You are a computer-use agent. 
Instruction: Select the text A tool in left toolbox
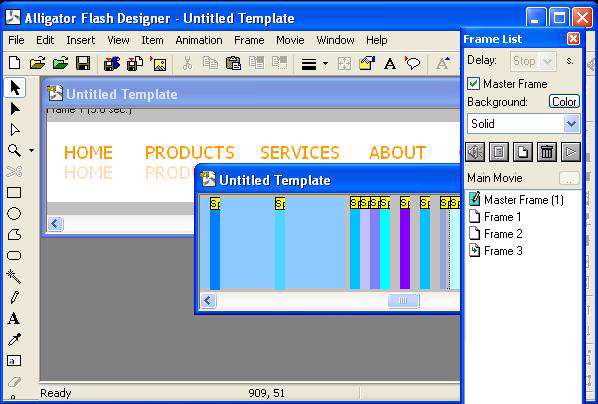tap(14, 318)
